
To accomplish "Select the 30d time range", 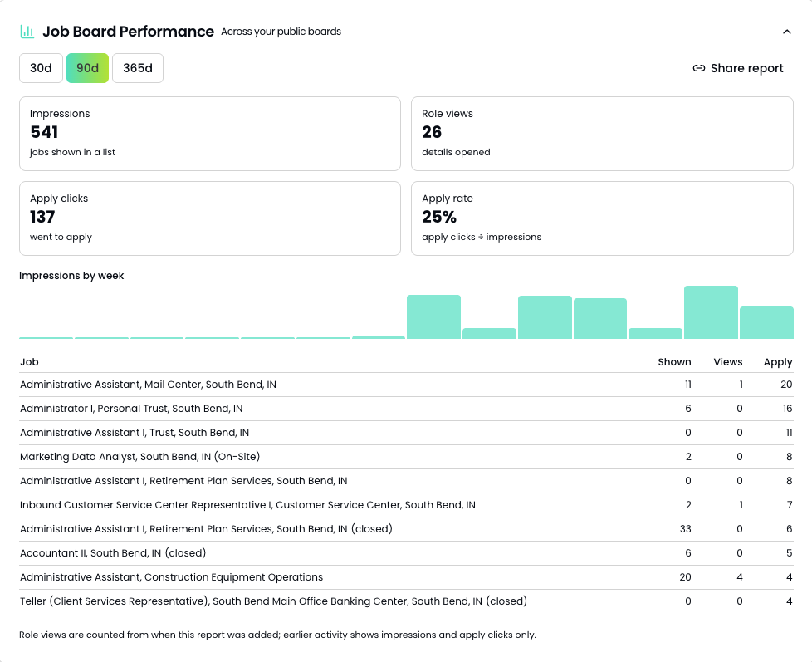I will (x=41, y=68).
